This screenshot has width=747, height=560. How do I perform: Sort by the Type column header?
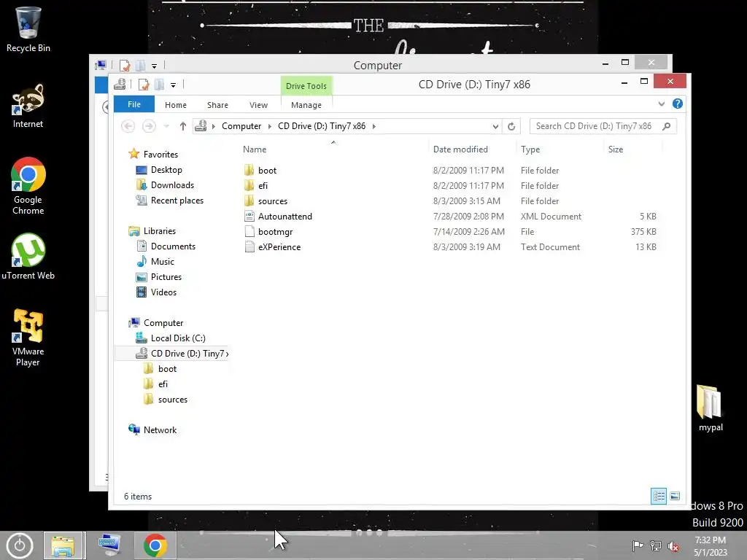(530, 149)
